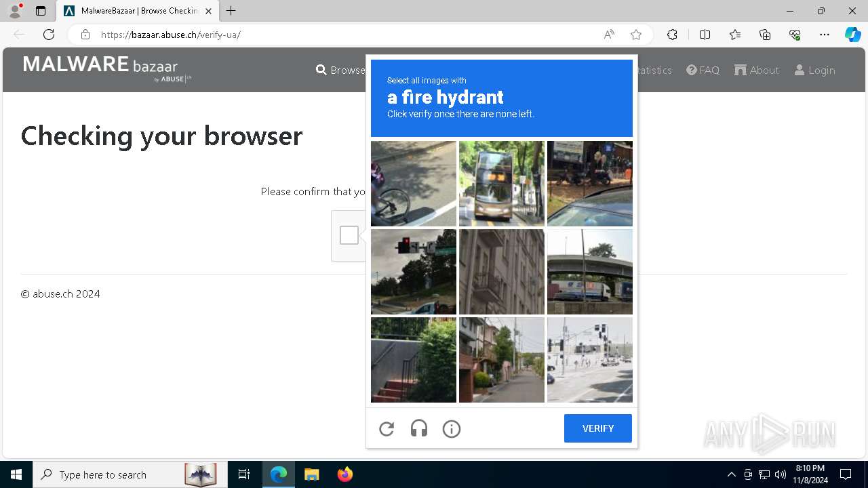Open the favorites list icon
The width and height of the screenshot is (868, 488).
click(x=735, y=35)
